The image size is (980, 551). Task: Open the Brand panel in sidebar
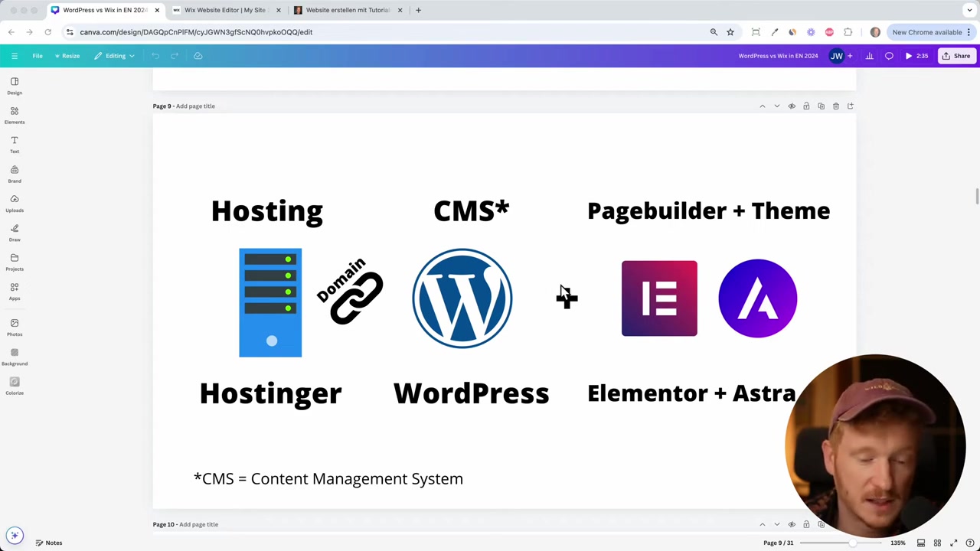click(x=15, y=174)
